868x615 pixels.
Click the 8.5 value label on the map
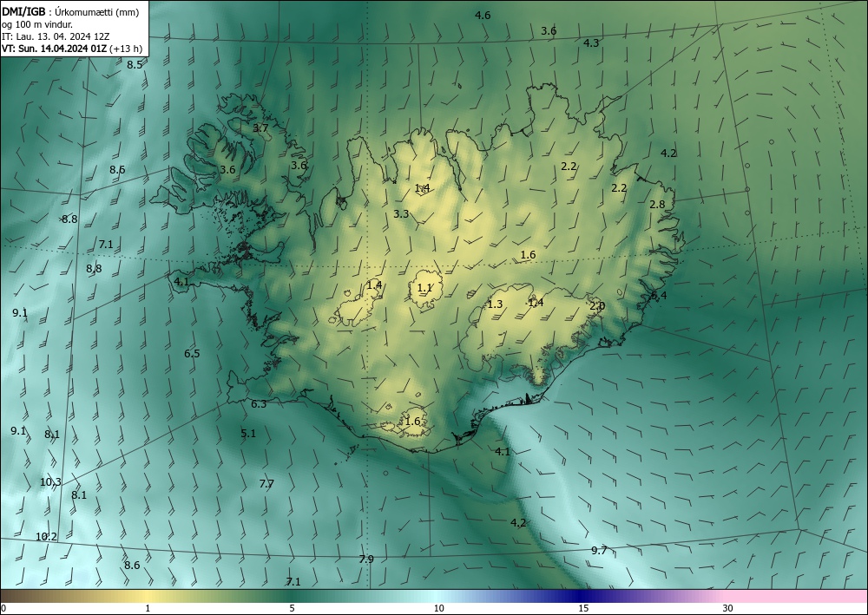(135, 65)
